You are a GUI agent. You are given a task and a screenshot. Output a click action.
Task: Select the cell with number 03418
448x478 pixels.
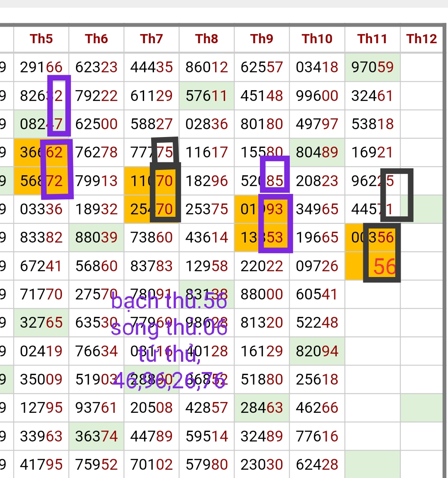(317, 67)
